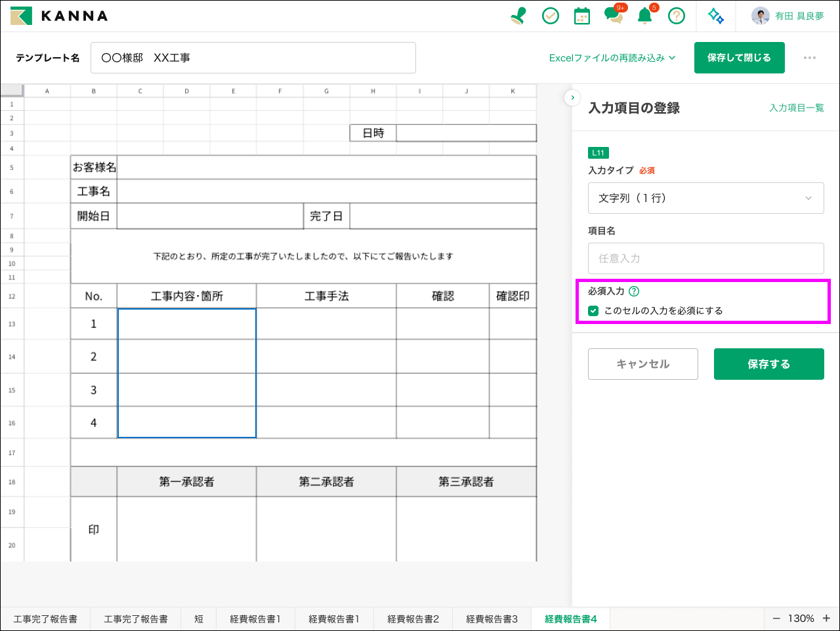This screenshot has height=631, width=840.
Task: Click the plus zoom in button
Action: pos(826,619)
